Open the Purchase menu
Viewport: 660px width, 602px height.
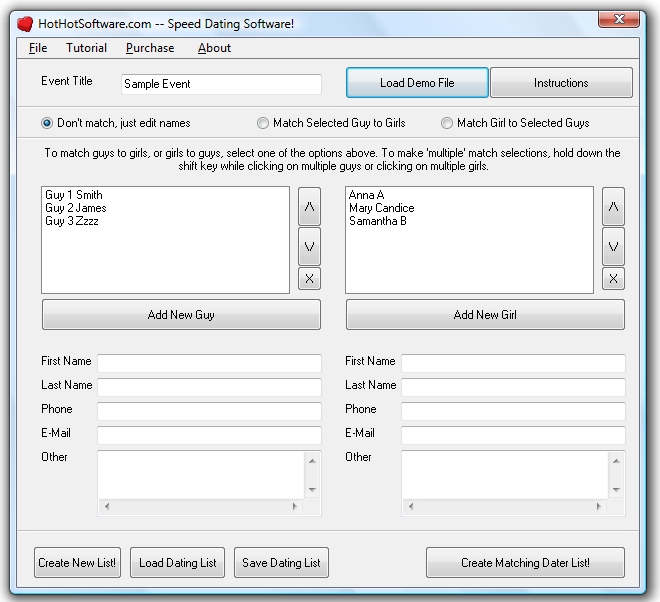click(150, 48)
